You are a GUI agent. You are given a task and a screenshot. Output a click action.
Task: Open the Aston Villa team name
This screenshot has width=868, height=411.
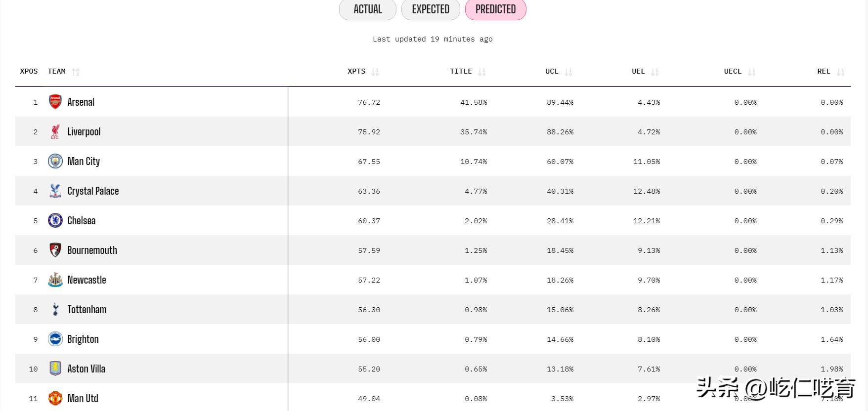tap(86, 369)
